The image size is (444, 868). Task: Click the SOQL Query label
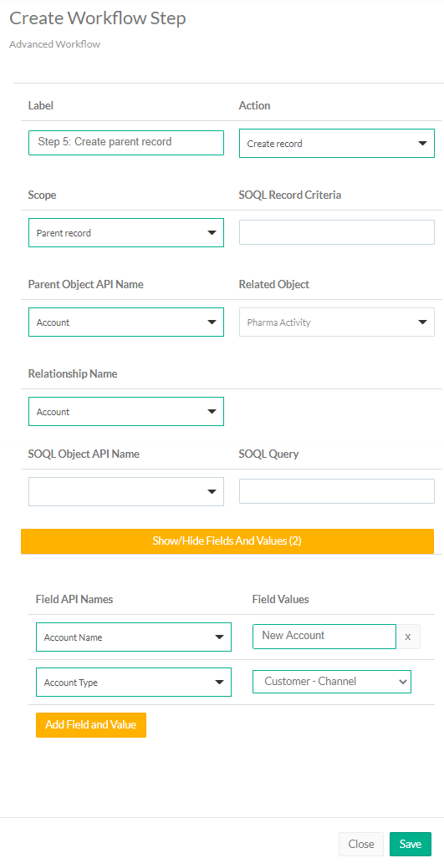(269, 454)
